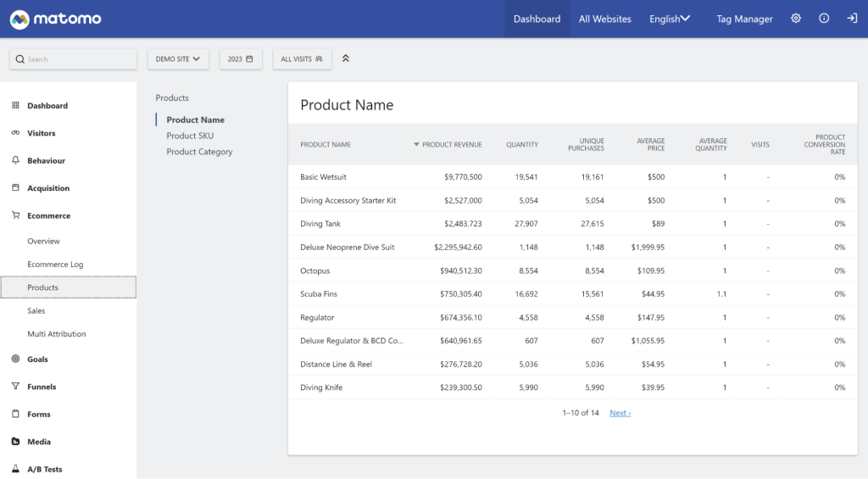Click the sign out arrow icon

853,19
